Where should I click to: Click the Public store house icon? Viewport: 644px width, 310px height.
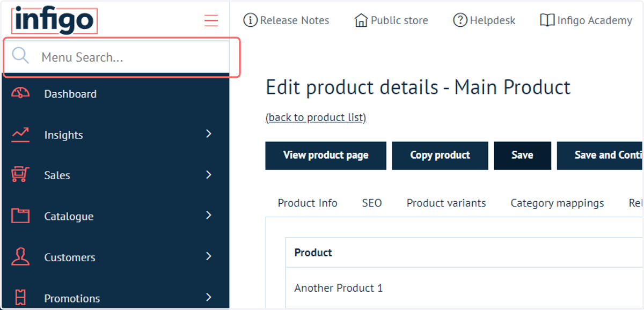click(x=362, y=20)
